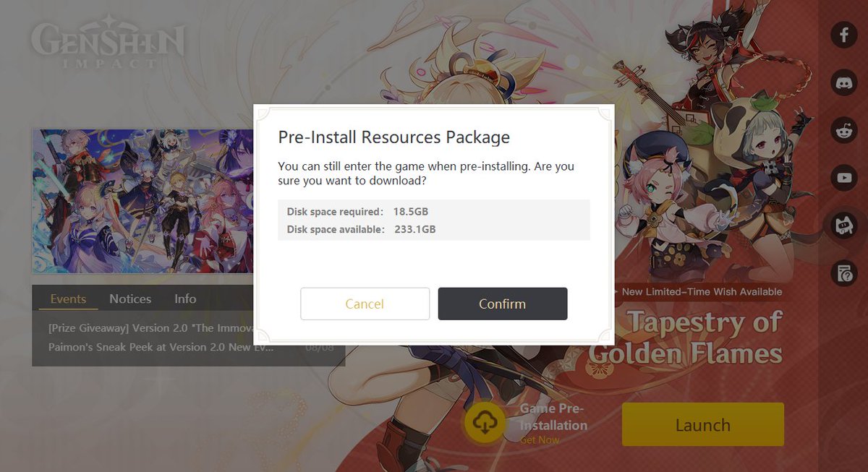Open the YouTube icon in sidebar
This screenshot has height=472, width=868.
point(844,177)
